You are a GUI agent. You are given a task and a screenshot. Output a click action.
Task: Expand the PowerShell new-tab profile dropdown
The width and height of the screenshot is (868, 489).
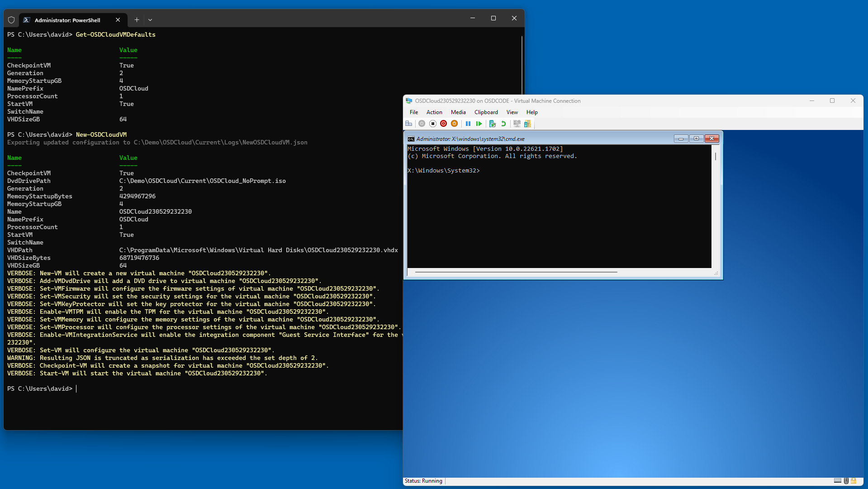(150, 20)
